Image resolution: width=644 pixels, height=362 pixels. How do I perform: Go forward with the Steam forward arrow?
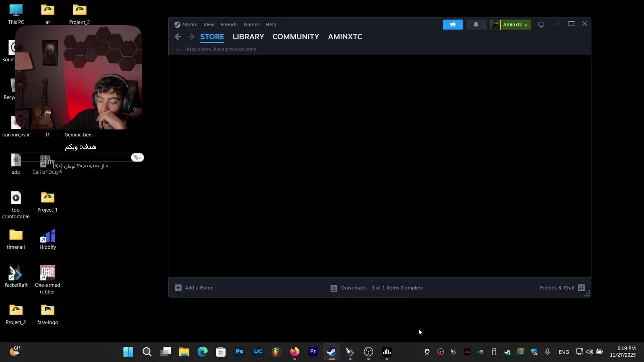click(x=191, y=37)
